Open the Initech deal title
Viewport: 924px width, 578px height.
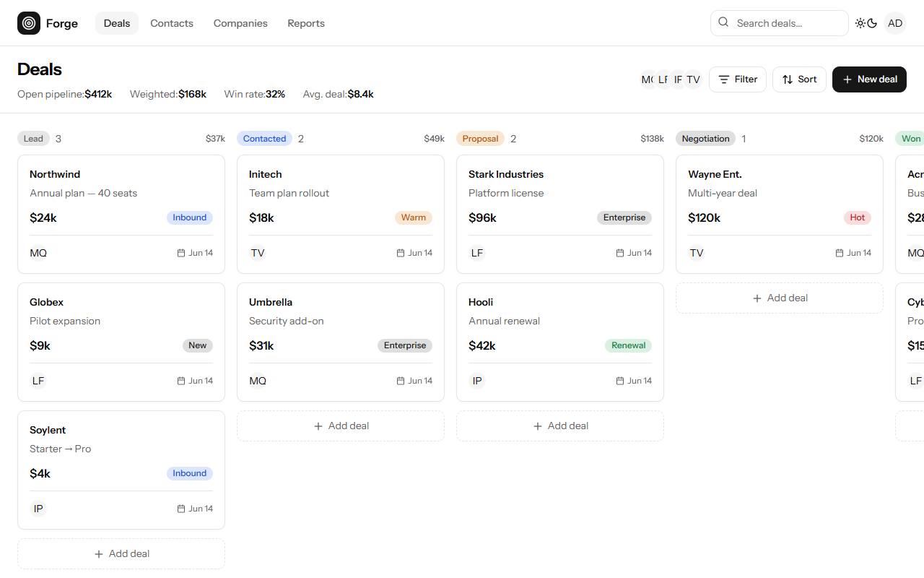266,174
